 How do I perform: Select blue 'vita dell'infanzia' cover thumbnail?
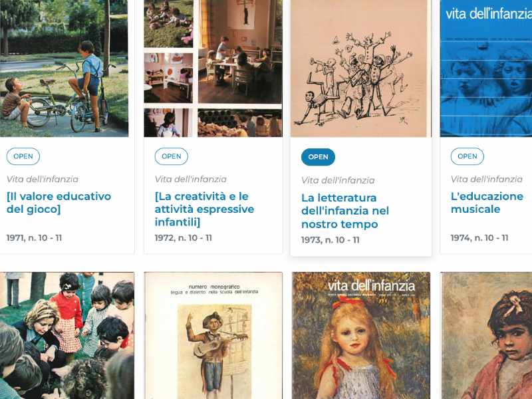pyautogui.click(x=486, y=68)
